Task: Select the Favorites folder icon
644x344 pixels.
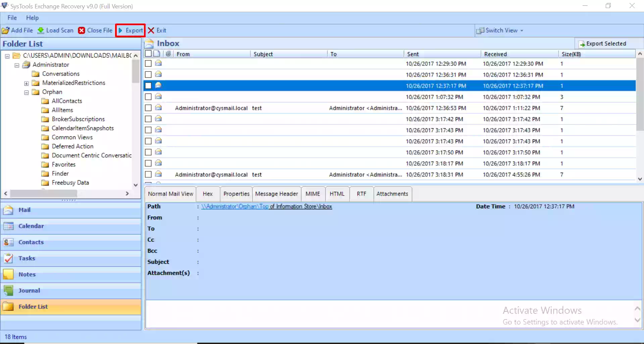Action: [45, 165]
